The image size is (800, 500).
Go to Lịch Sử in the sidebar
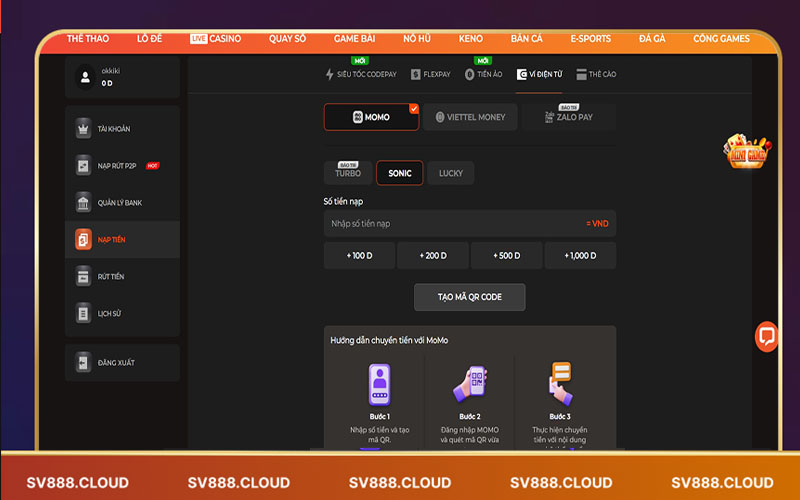point(122,313)
